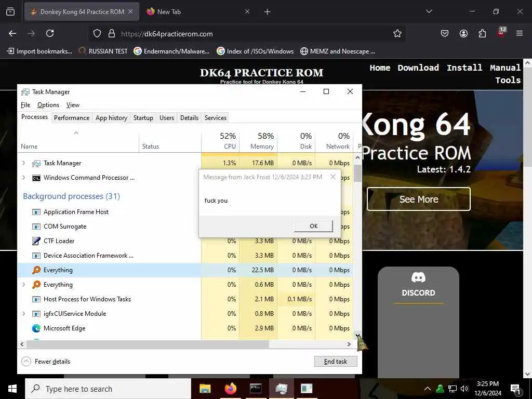Select Host Process for Windows Tasks row
This screenshot has height=399, width=532.
click(x=185, y=299)
